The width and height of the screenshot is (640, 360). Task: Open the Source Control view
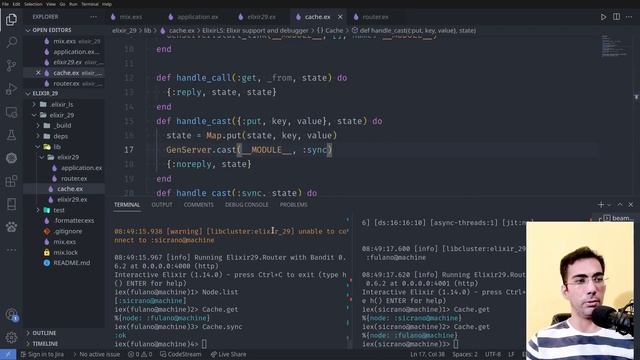point(11,65)
